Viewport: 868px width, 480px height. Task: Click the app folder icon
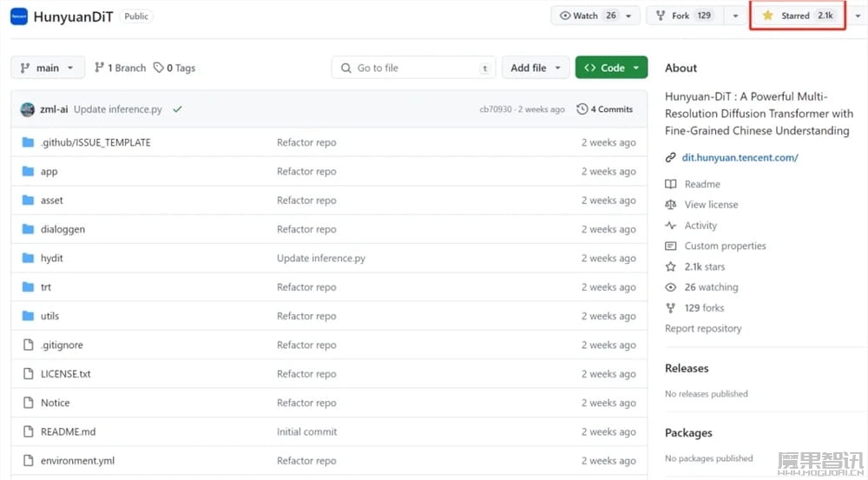28,171
